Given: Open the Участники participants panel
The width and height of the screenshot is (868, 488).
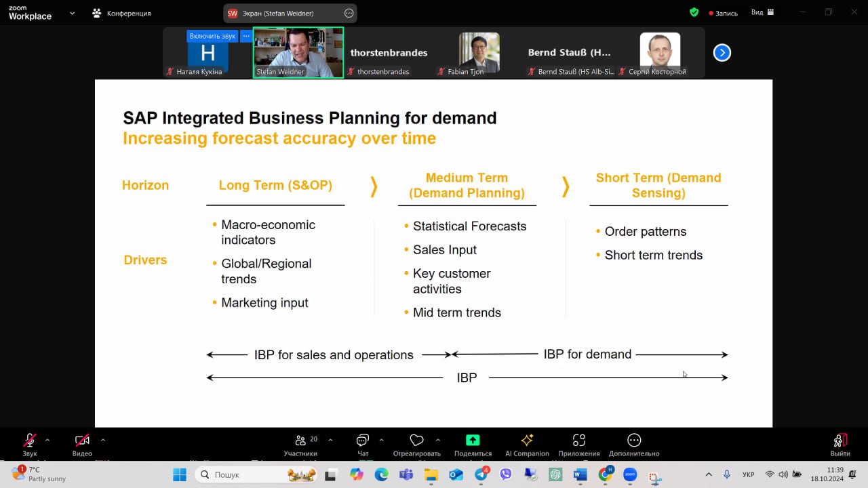Looking at the screenshot, I should click(x=300, y=444).
